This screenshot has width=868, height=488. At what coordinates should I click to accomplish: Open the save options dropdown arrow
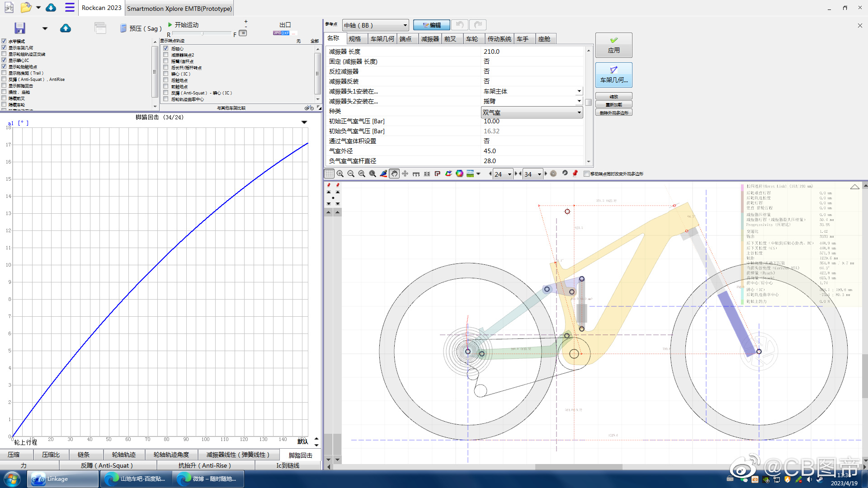coord(45,28)
